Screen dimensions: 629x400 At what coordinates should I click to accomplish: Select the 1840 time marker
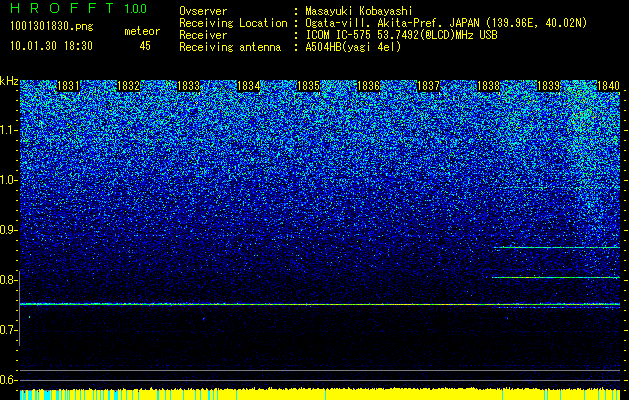point(608,86)
